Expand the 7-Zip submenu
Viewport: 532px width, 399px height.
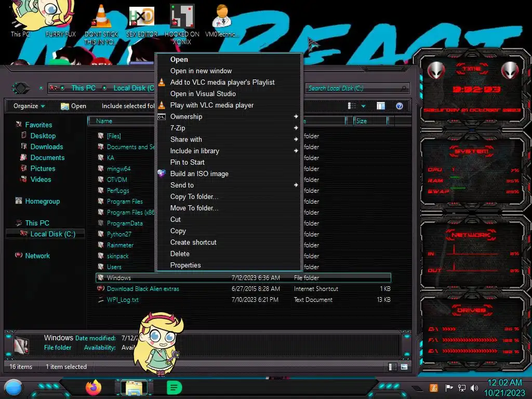[x=228, y=128]
